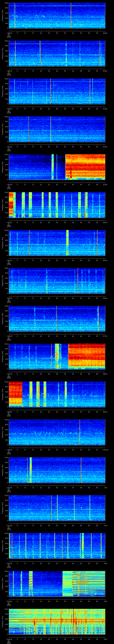Image resolution: width=114 pixels, height=644 pixels.
Task: Click the 52:00 end time label
Action: 105,147
